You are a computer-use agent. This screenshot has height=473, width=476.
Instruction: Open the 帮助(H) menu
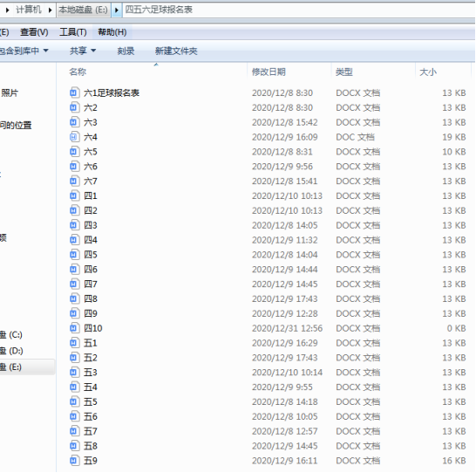[112, 32]
